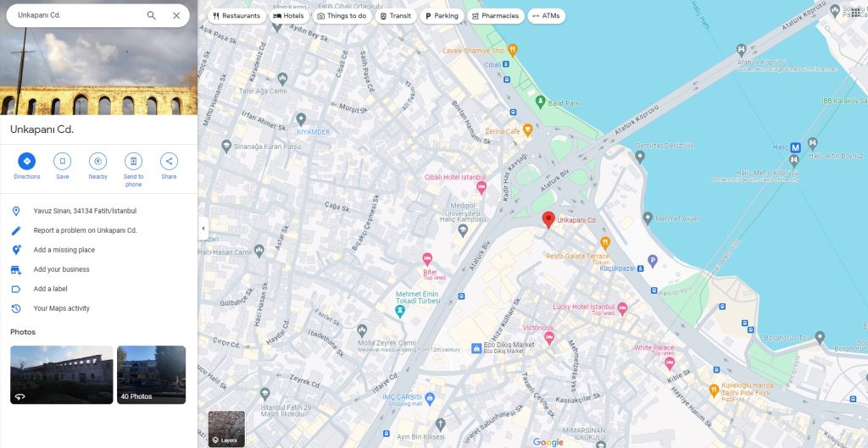Open Your Maps activity
The width and height of the screenshot is (868, 448).
(98, 308)
